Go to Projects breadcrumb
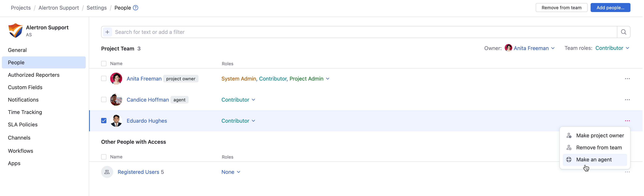 [21, 8]
